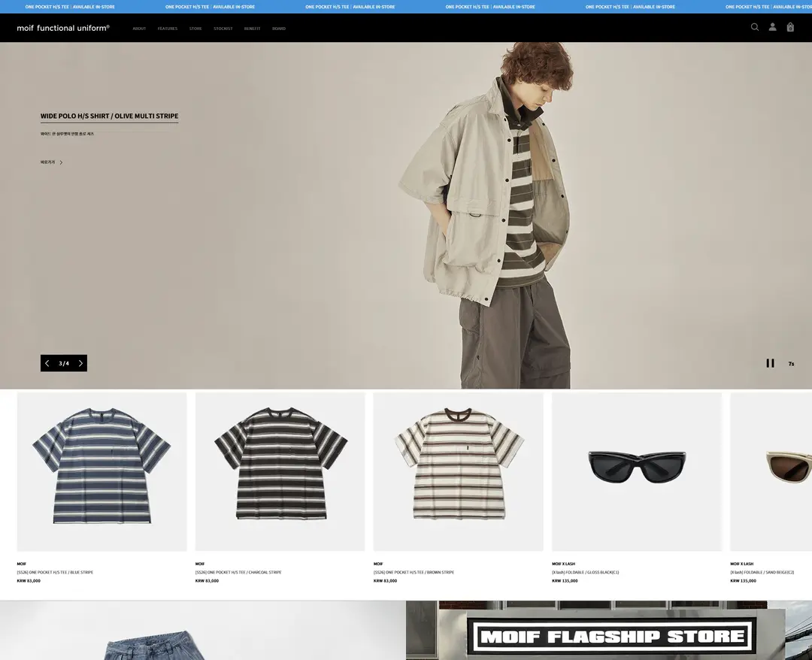812x660 pixels.
Task: Click first One Pocket H/S Tee announcement
Action: (x=70, y=7)
